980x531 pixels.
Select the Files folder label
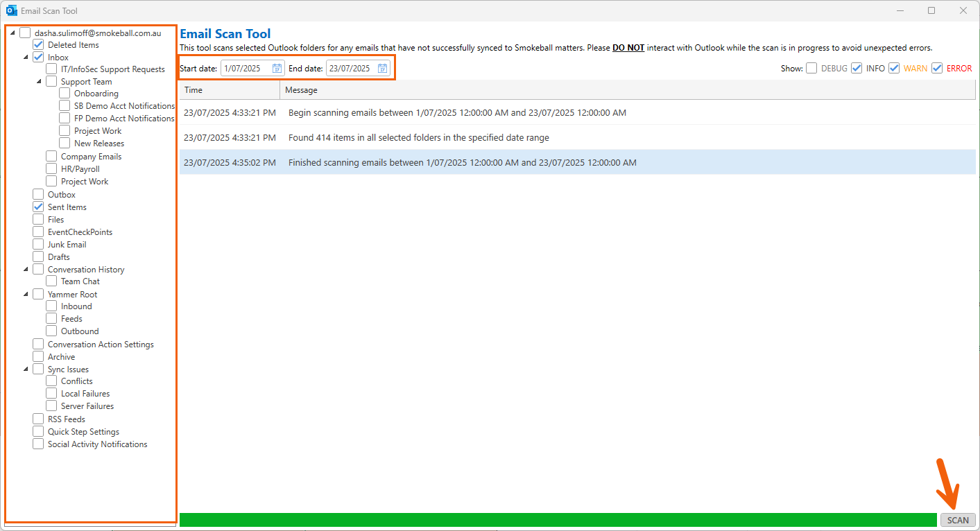click(x=56, y=220)
